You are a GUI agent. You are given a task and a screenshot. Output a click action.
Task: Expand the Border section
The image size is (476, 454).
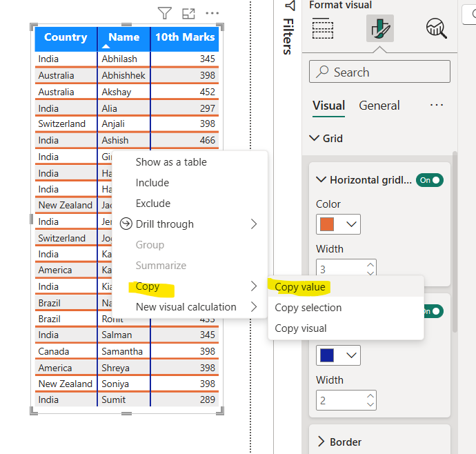(x=321, y=442)
